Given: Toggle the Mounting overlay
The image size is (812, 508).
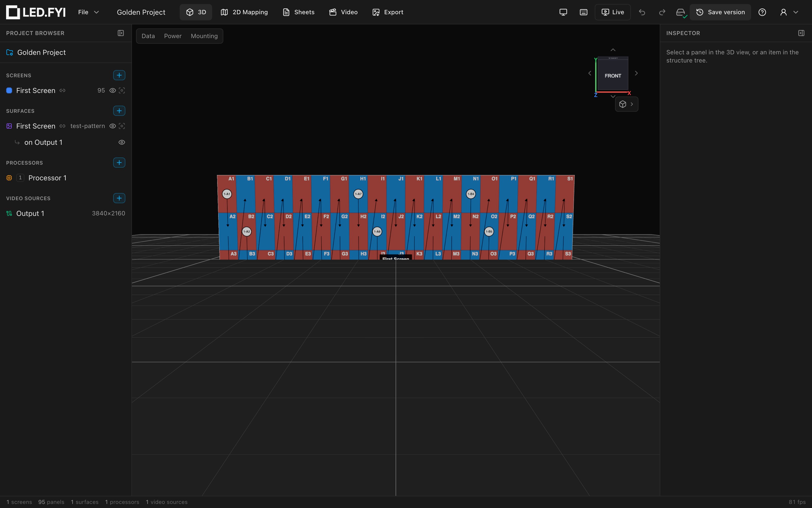Looking at the screenshot, I should 204,36.
